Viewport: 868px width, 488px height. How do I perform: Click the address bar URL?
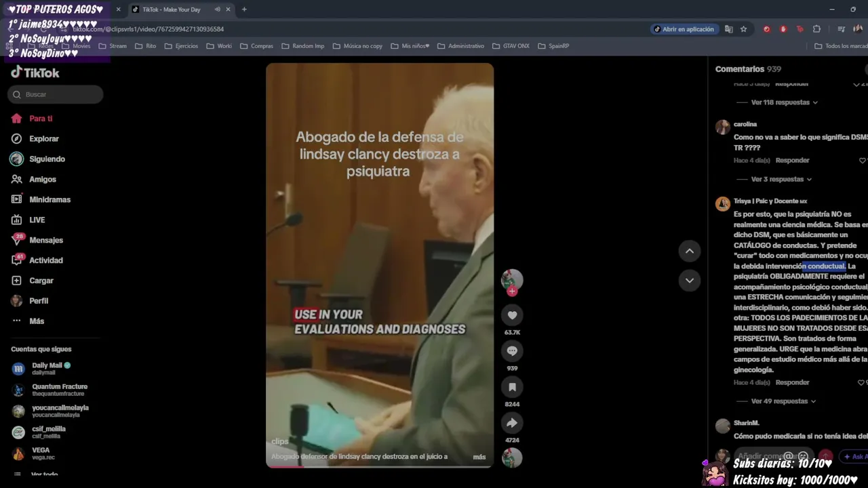(148, 29)
